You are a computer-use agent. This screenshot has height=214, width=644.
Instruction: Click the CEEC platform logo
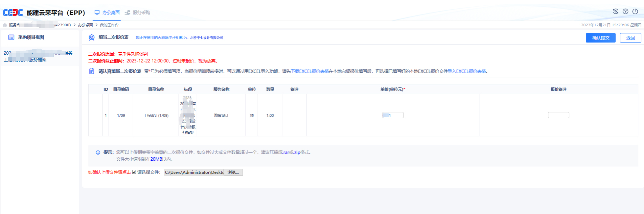click(x=13, y=12)
